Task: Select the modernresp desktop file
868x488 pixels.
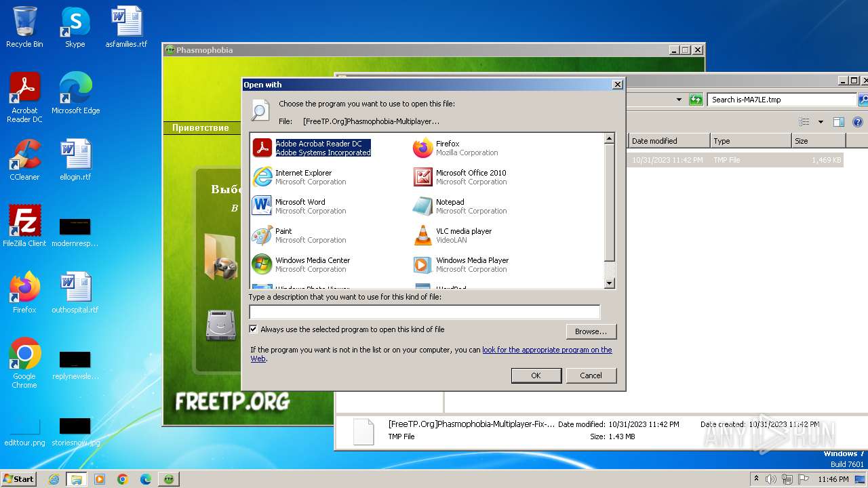Action: coord(75,232)
